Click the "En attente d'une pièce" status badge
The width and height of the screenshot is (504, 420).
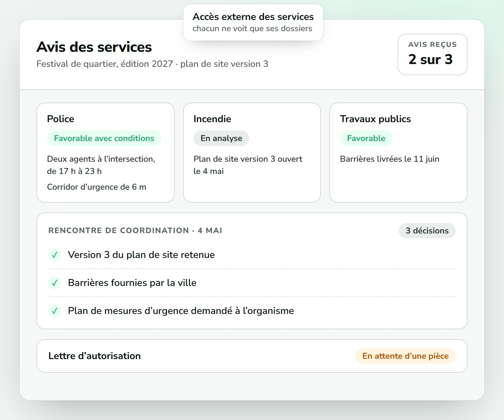405,356
